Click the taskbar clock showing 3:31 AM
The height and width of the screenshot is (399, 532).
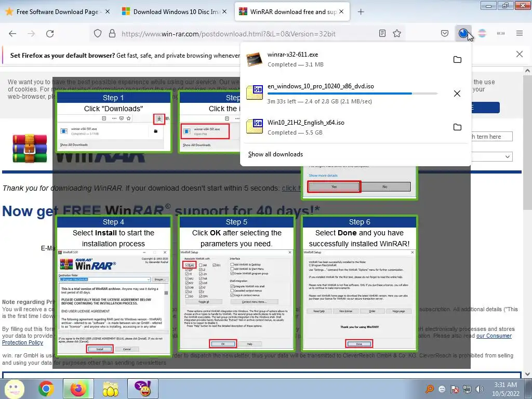coord(506,389)
